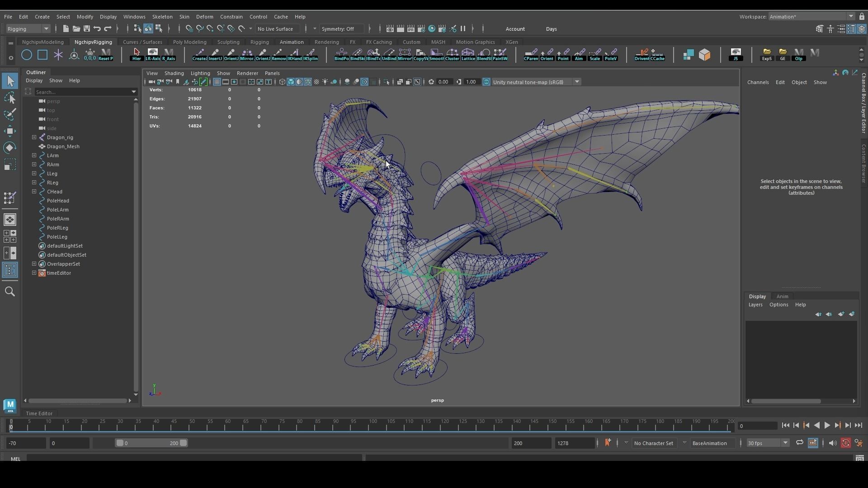Click the Reset P shelf icon
Viewport: 868px width, 488px height.
(x=106, y=55)
